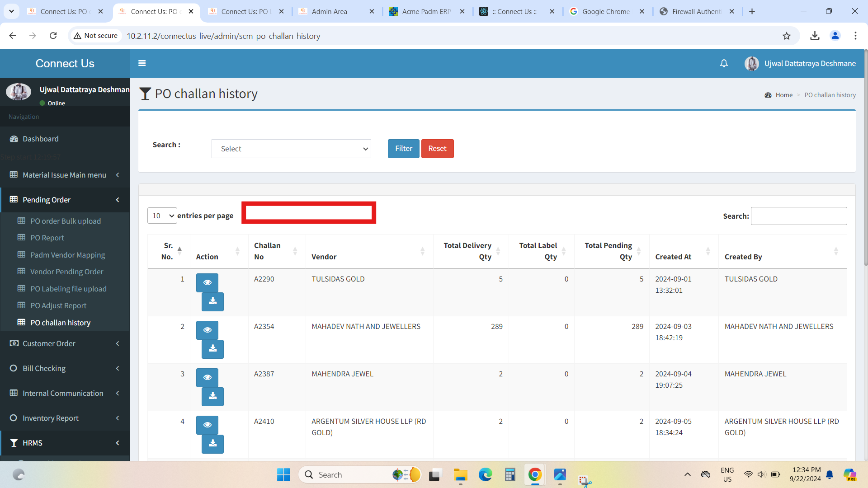Click the Reset button

pos(437,149)
